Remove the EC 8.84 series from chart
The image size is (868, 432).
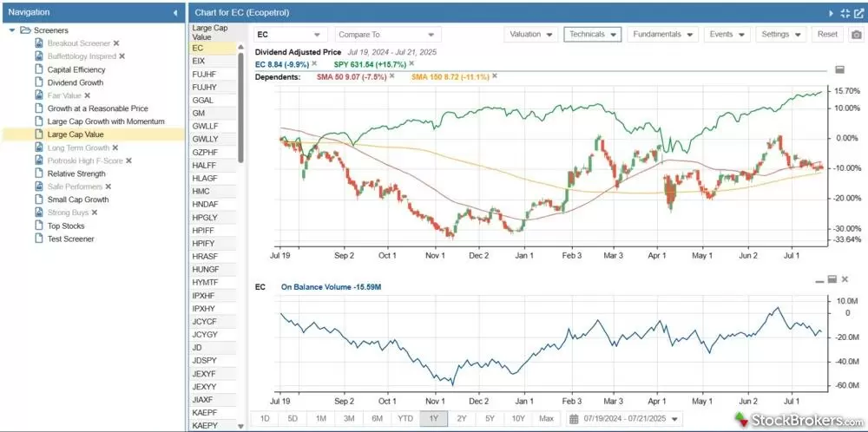(314, 63)
